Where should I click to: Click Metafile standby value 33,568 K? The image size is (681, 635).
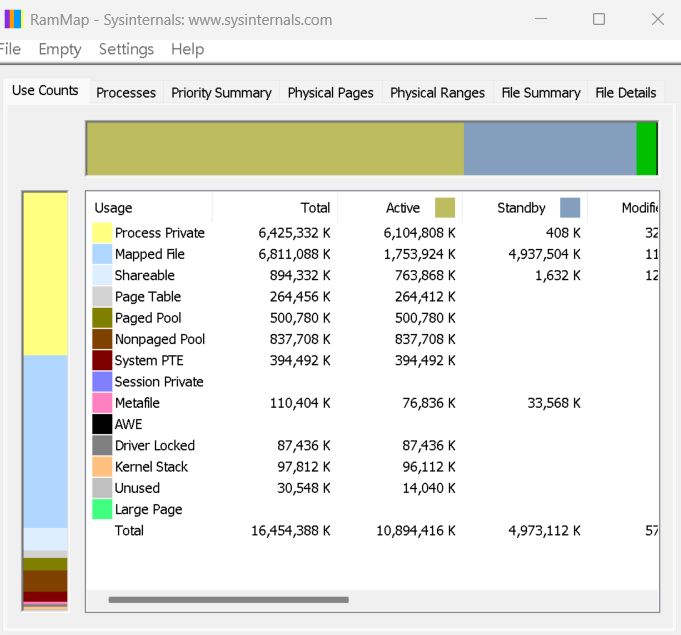(554, 403)
